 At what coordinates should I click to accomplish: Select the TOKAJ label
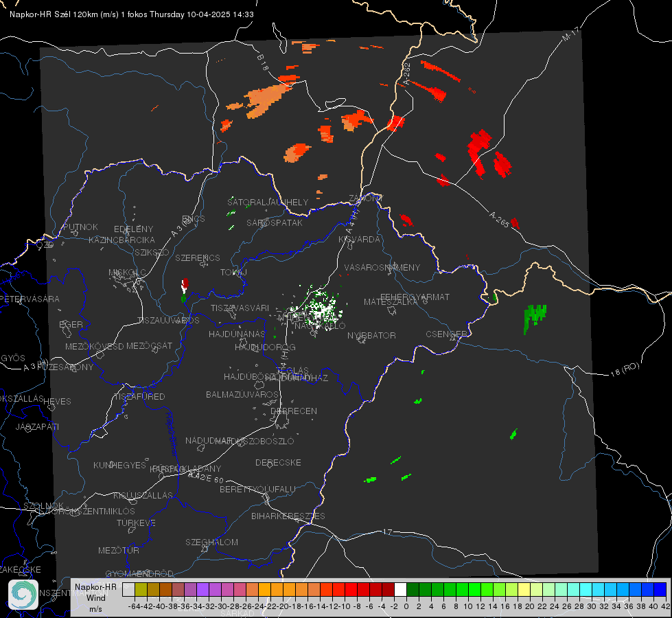pos(233,273)
